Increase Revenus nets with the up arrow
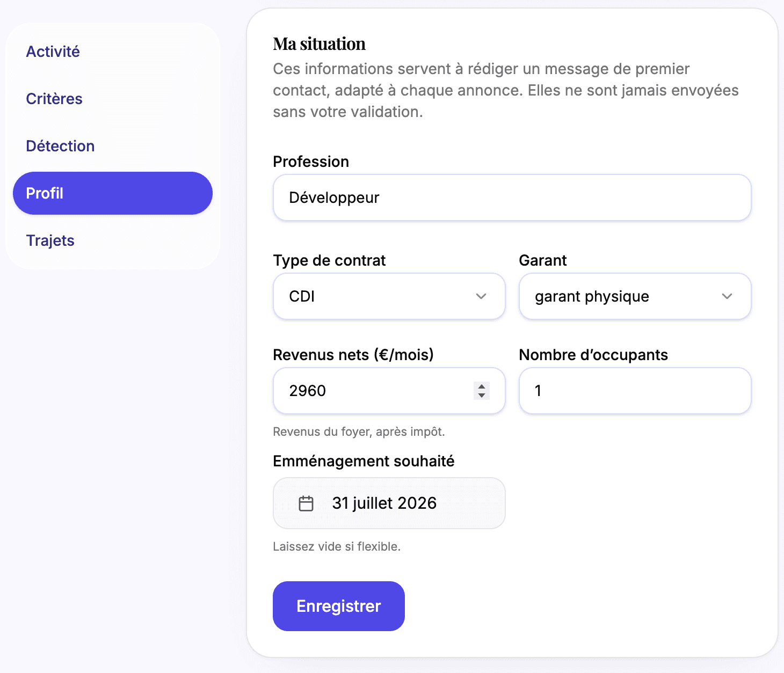784x673 pixels. pyautogui.click(x=482, y=386)
